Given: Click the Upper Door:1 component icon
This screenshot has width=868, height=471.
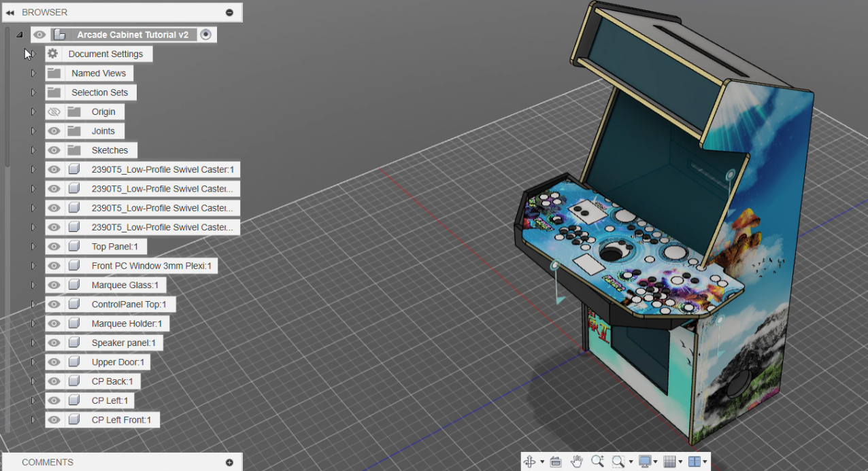Looking at the screenshot, I should tap(73, 362).
